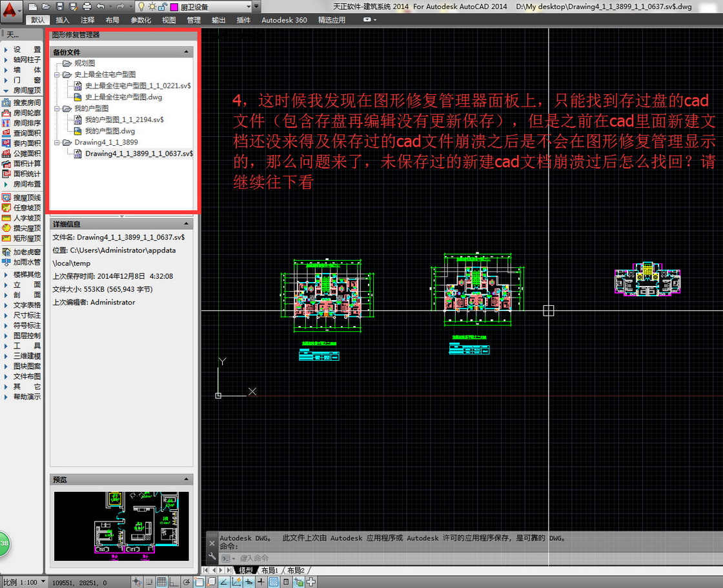Collapse the 预览 section
This screenshot has width=723, height=588.
tap(187, 479)
